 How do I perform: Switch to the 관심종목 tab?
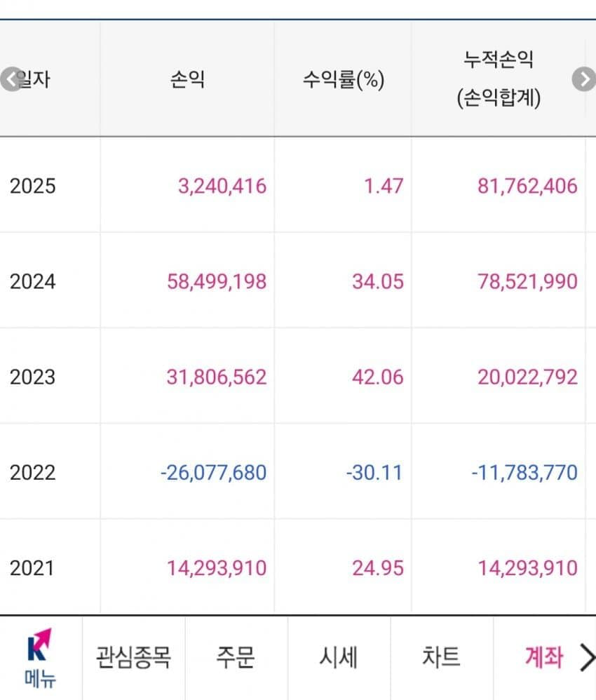[x=133, y=658]
